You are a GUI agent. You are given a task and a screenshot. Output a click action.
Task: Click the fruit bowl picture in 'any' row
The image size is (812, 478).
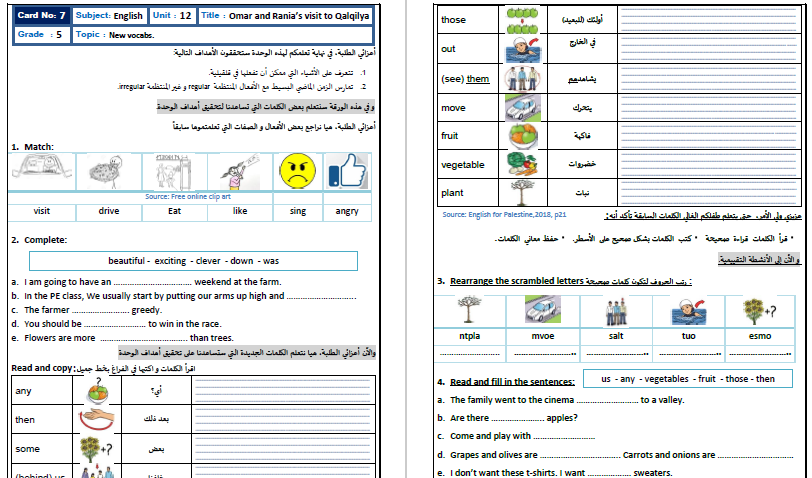click(98, 391)
